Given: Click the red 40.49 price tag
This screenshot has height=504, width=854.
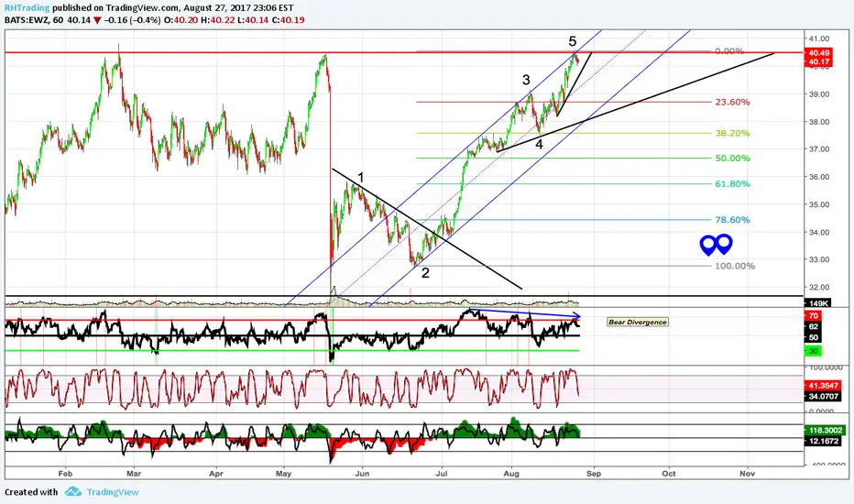Looking at the screenshot, I should [818, 53].
